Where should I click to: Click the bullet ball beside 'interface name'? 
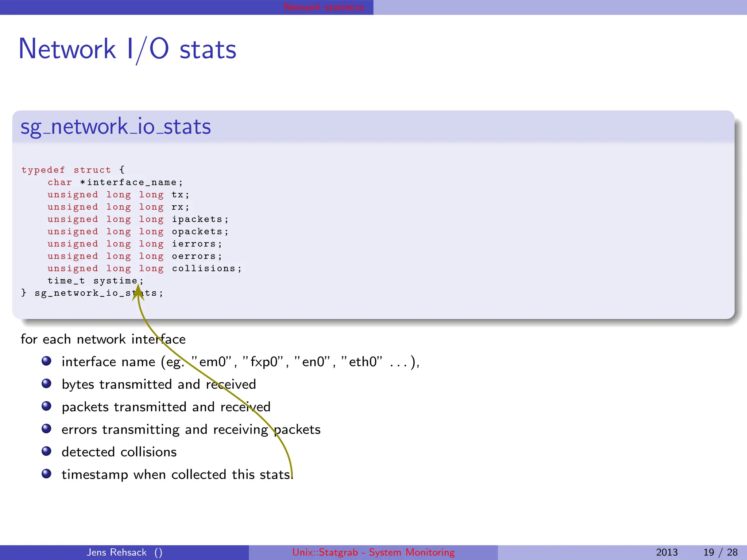point(46,361)
